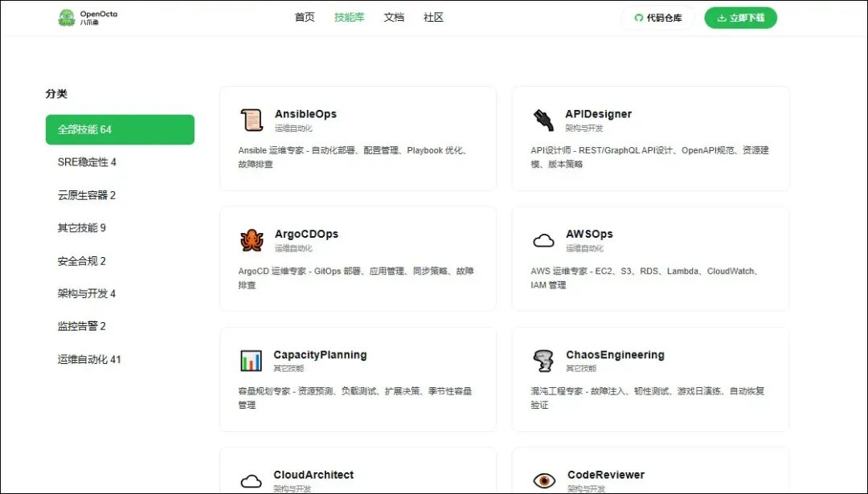Click the 分类 sidebar heading
The image size is (868, 494).
coord(56,94)
